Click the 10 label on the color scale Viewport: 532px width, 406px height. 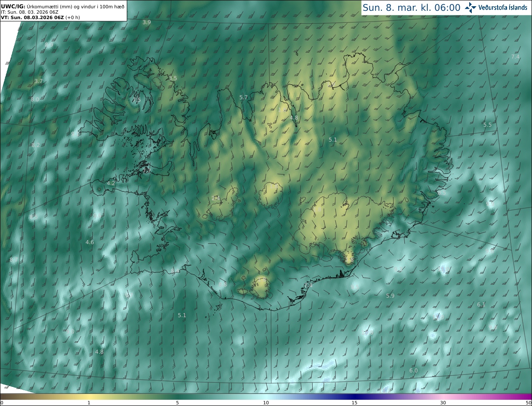tap(266, 403)
